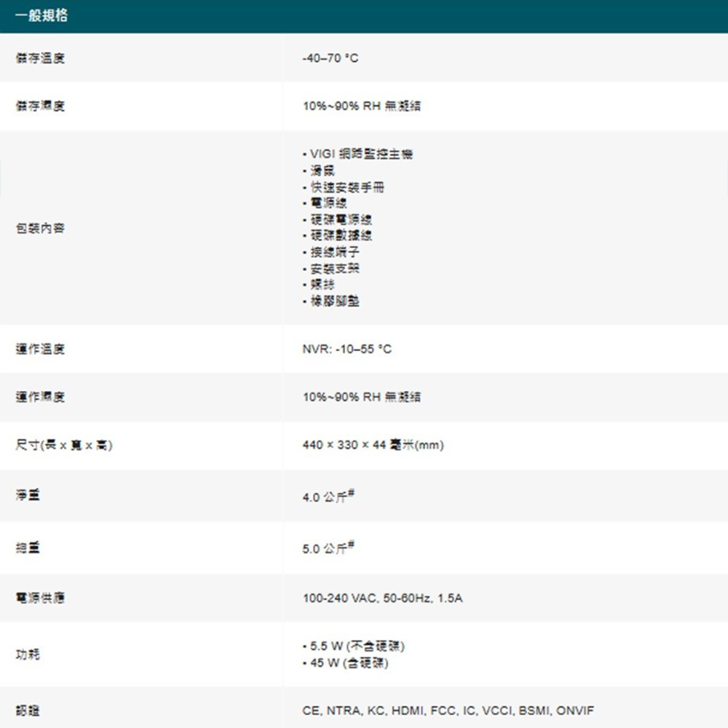
Task: Select the CE, NTRA, KC certifications text
Action: tap(448, 711)
